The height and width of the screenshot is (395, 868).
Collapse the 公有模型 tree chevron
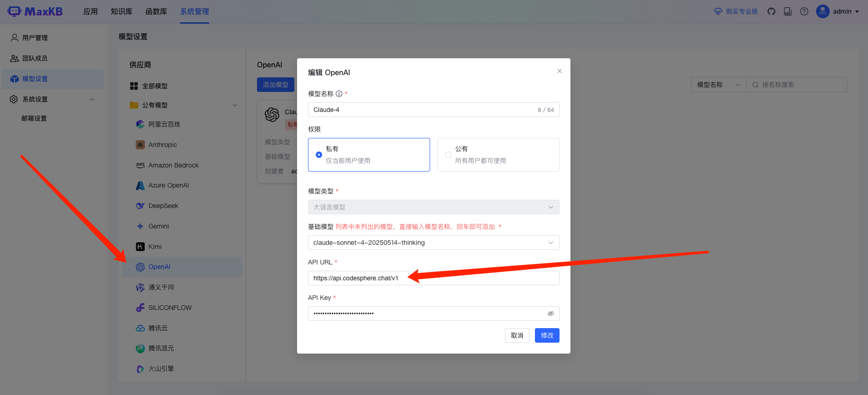click(x=235, y=105)
